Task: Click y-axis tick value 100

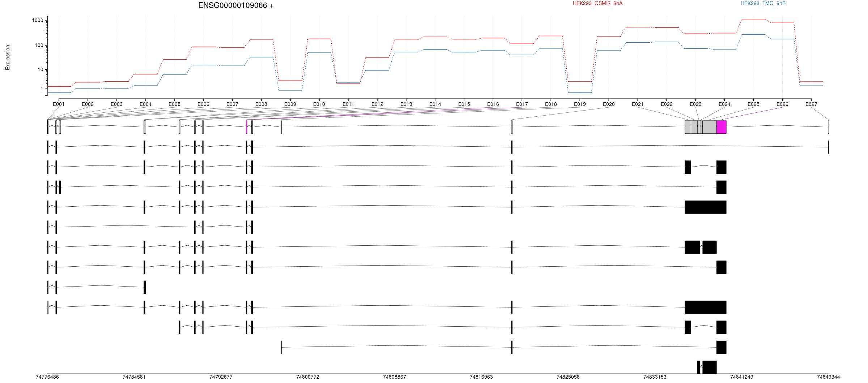Action: coord(39,45)
